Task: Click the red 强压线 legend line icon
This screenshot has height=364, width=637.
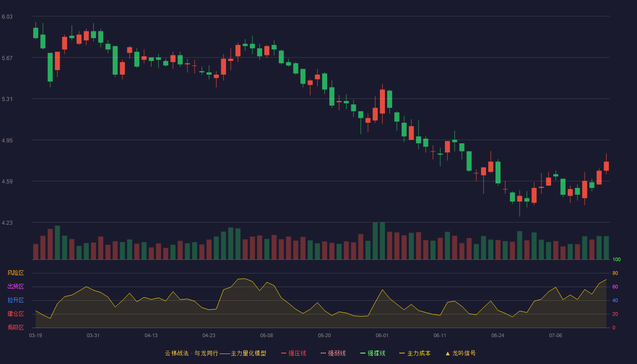Action: 283,353
